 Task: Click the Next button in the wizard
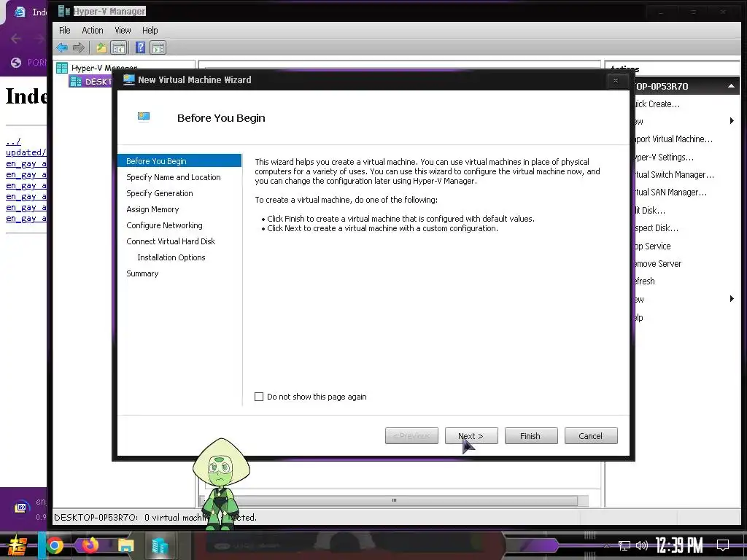click(471, 436)
